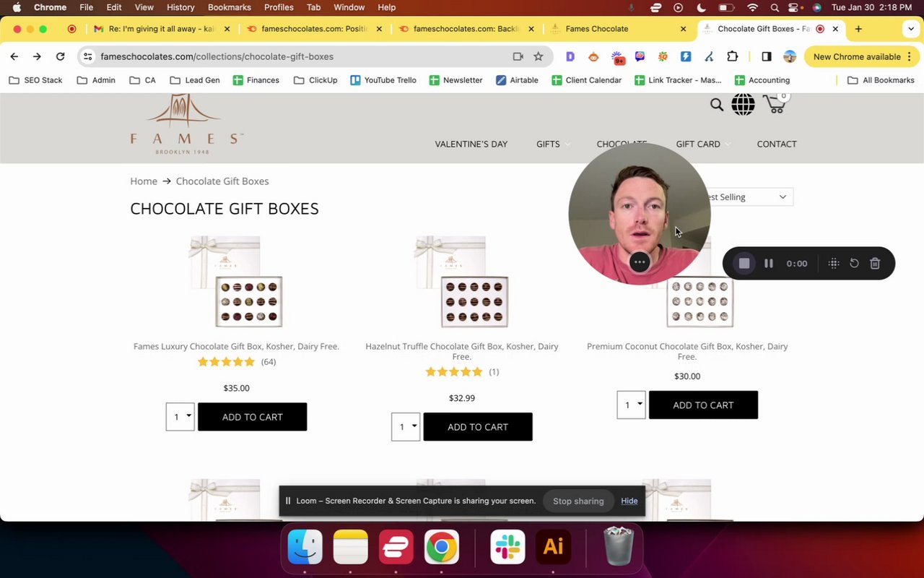Image resolution: width=924 pixels, height=578 pixels.
Task: Add Premium Coconut Chocolate Gift Box to cart
Action: tap(703, 405)
